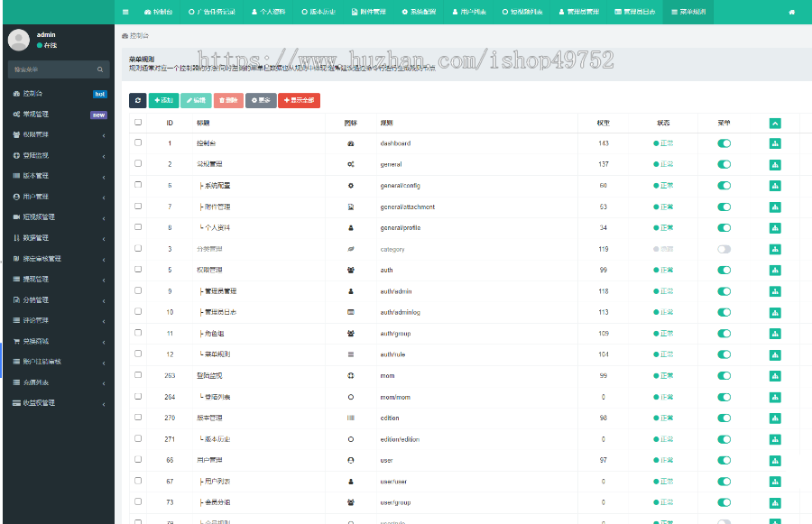Click the list icon of auth/rule row

[x=351, y=354]
